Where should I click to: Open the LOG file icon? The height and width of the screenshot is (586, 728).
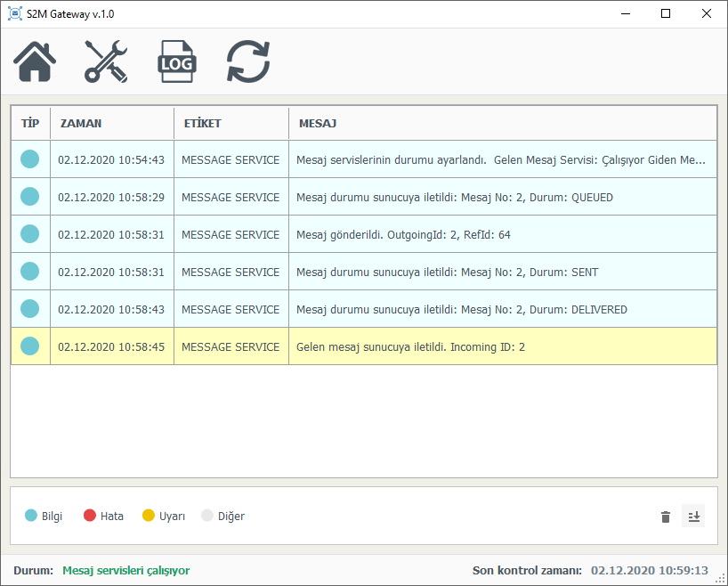point(176,62)
